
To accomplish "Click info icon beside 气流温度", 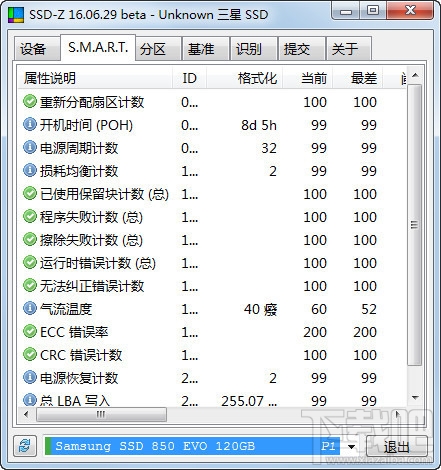I will (x=30, y=308).
